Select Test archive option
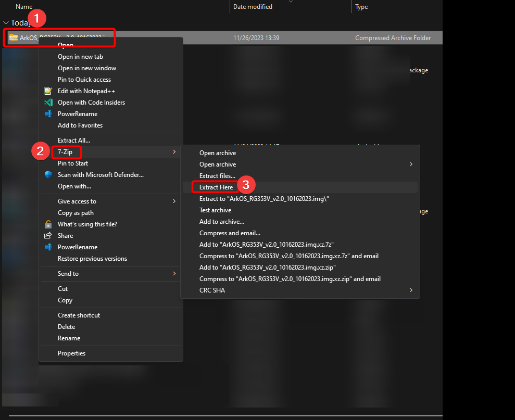The image size is (515, 420). 215,210
